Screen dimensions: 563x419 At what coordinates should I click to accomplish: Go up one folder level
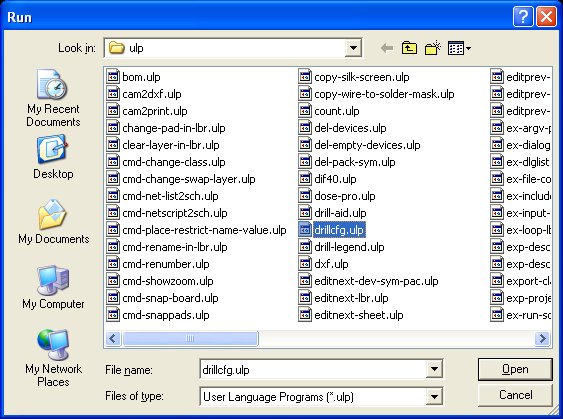point(409,48)
